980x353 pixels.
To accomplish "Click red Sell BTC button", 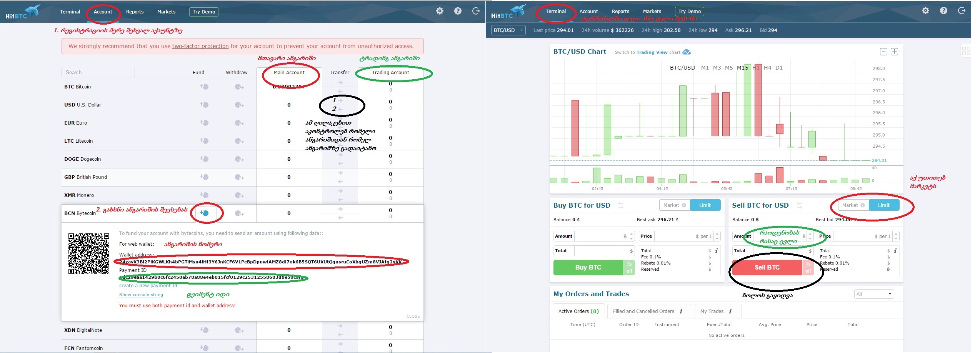I will pyautogui.click(x=767, y=268).
